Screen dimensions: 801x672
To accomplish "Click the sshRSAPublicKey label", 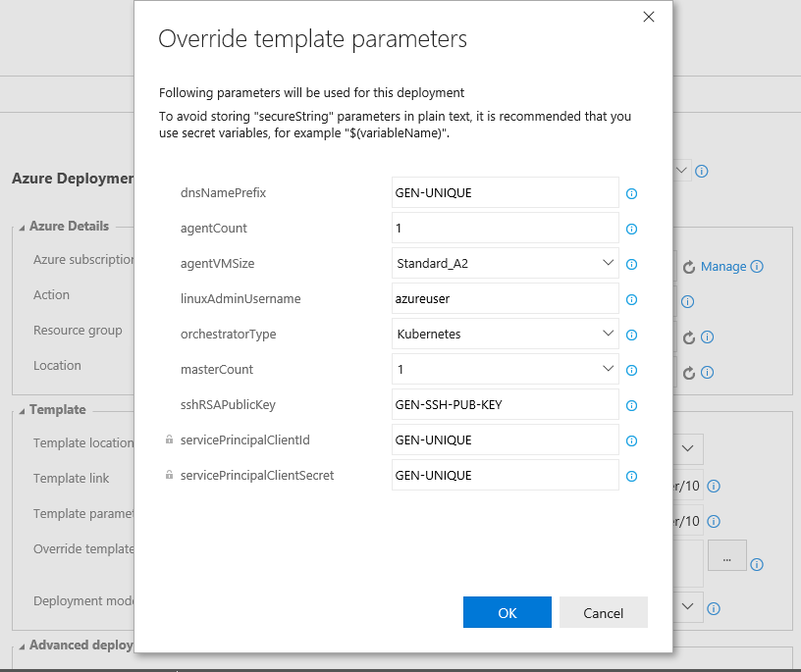I will tap(228, 405).
